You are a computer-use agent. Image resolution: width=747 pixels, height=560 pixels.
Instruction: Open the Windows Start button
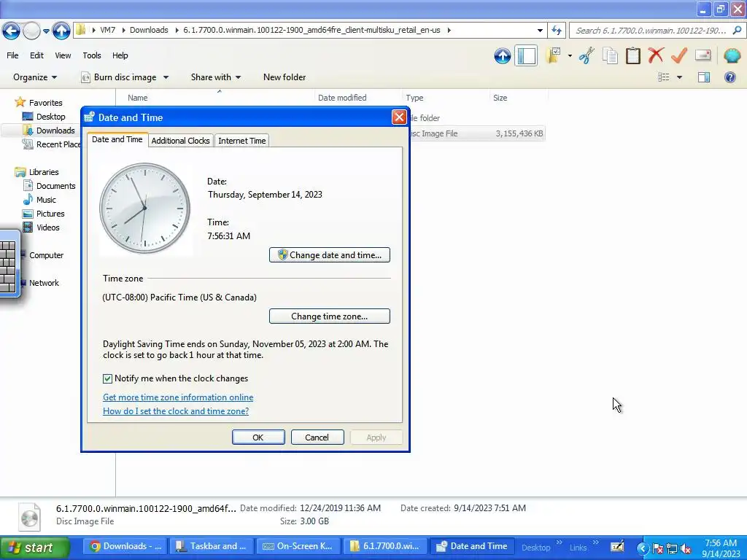coord(35,548)
